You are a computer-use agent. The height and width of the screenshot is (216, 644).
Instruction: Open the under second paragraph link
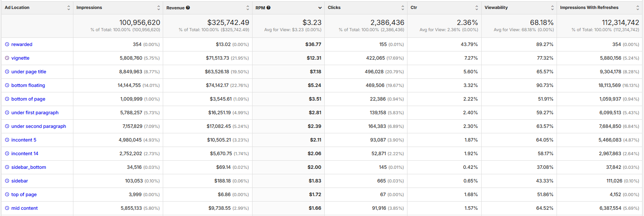tap(39, 126)
